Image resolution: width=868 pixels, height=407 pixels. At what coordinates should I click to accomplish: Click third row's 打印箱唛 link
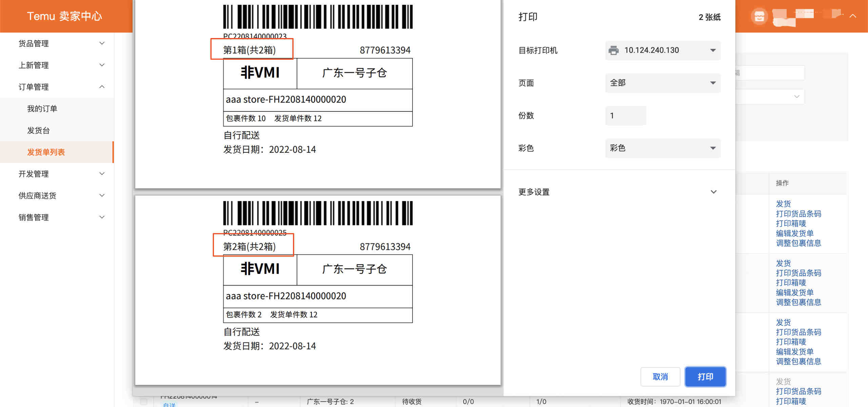[x=791, y=342]
